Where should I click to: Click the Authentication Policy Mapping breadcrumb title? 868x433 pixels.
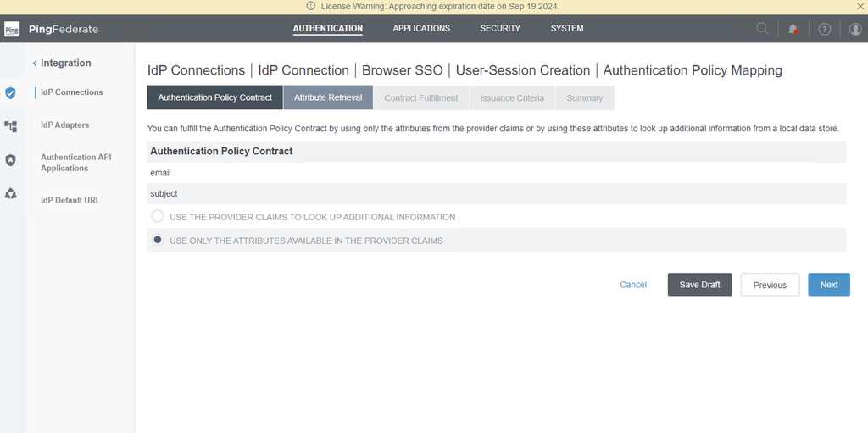[x=693, y=71]
